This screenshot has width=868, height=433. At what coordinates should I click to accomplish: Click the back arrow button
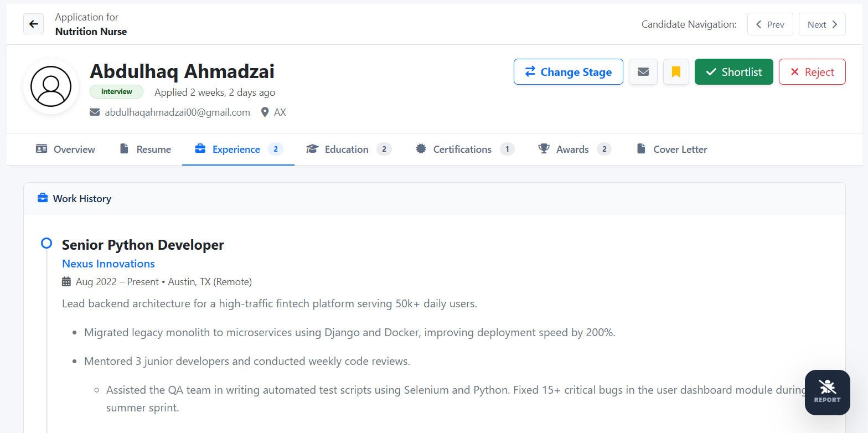pyautogui.click(x=33, y=24)
